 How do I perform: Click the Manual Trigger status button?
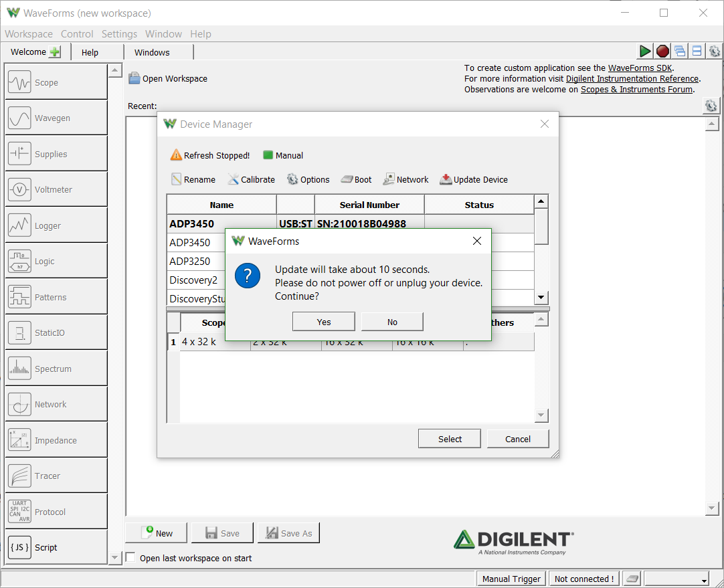[x=511, y=579]
